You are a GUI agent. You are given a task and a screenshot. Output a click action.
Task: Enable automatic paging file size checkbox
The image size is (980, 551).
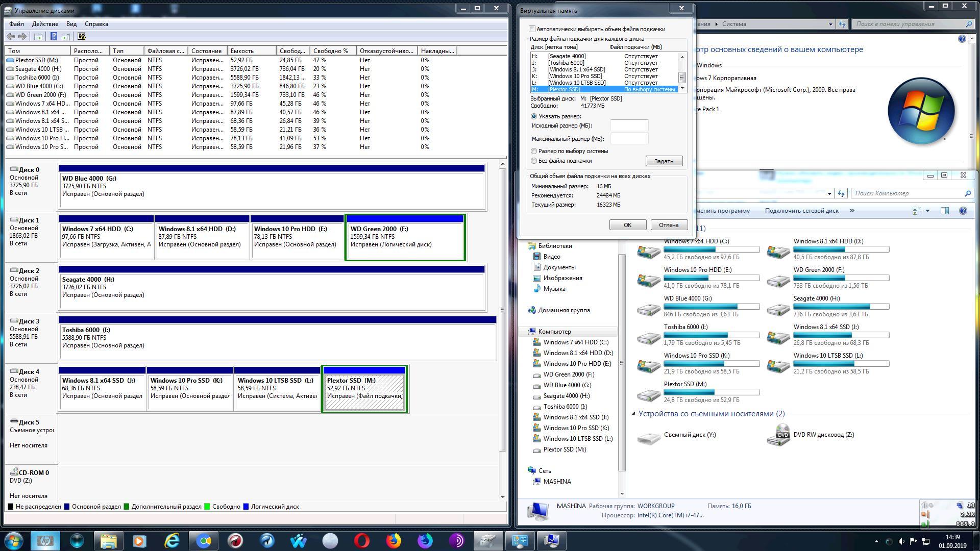(x=532, y=29)
